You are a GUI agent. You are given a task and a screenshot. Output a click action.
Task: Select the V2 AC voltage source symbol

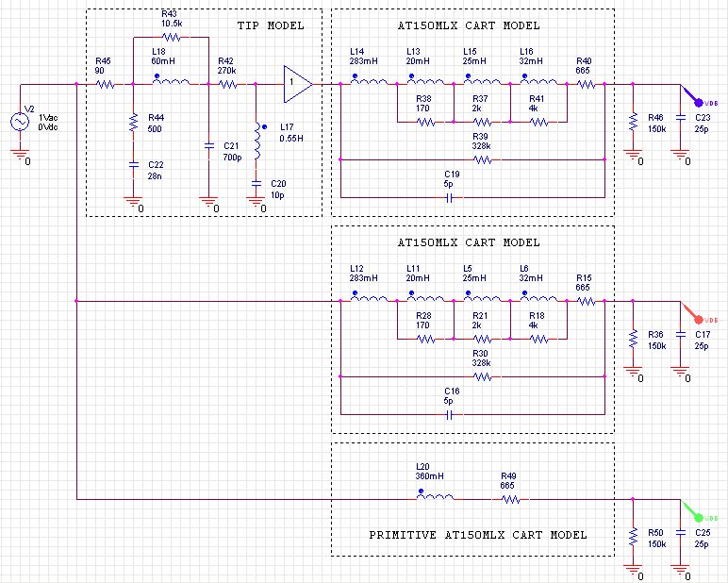point(20,122)
